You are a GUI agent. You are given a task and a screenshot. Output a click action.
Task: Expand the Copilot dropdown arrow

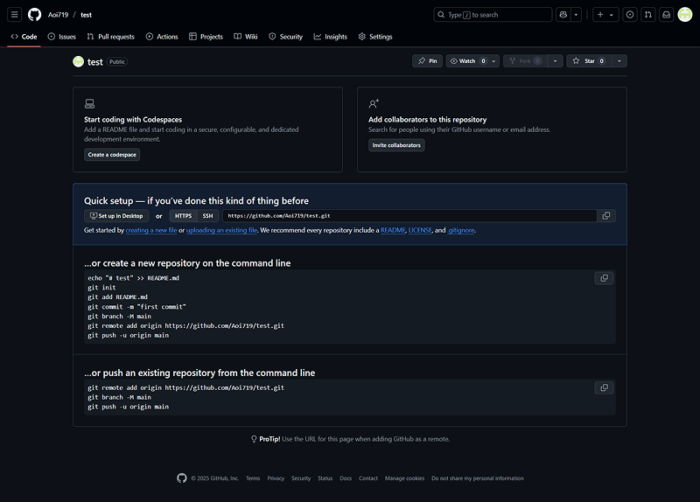click(x=576, y=15)
